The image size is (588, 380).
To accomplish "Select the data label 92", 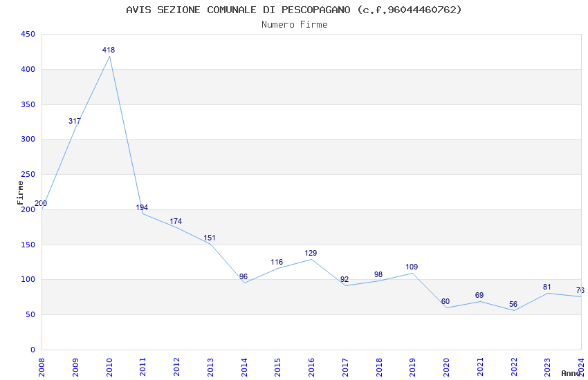I will tap(344, 279).
